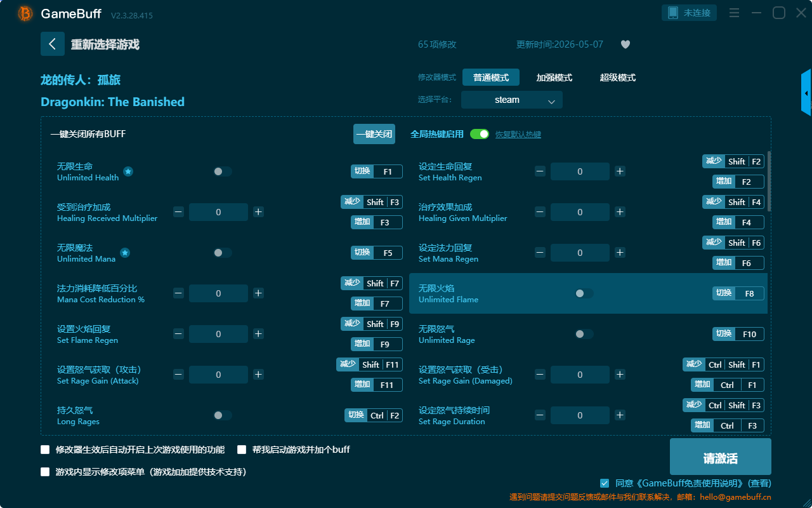Click the Mana Cost Reduction % value field
This screenshot has height=508, width=812.
218,293
